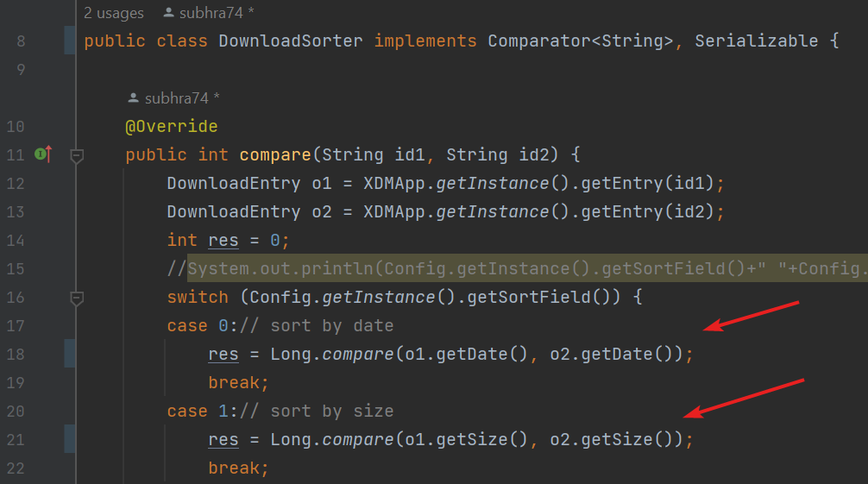Click o1.getDate() on line 18
Screen dimensions: 868x484
pyautogui.click(x=466, y=355)
